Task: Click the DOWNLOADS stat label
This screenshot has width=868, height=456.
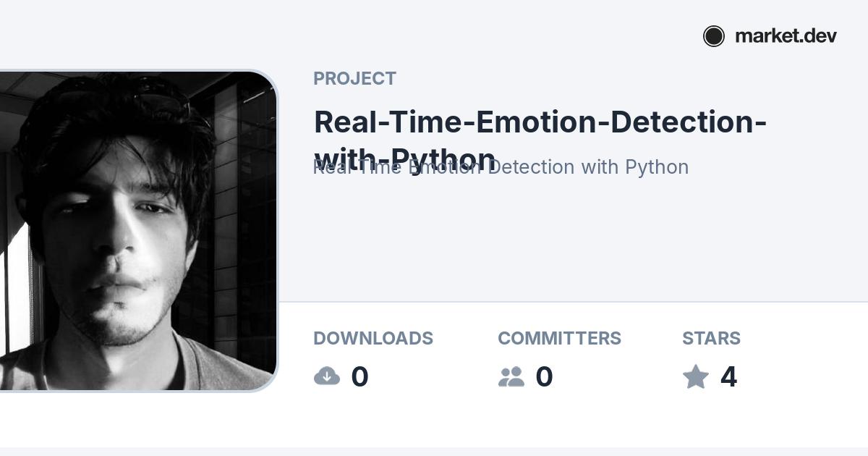Action: coord(373,338)
